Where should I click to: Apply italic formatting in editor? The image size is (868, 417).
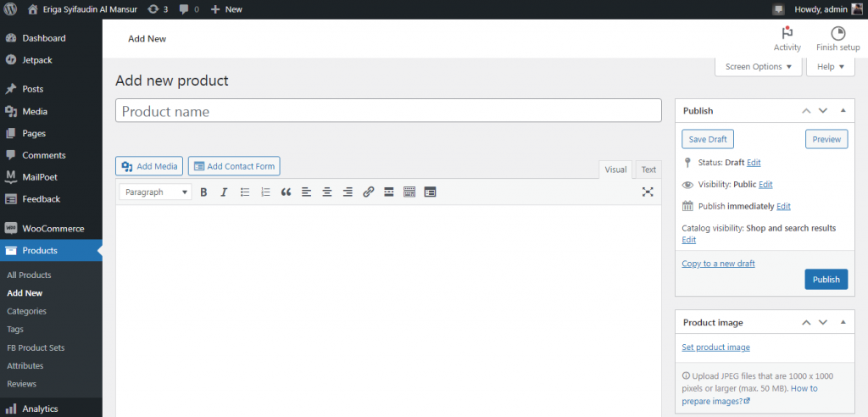[x=224, y=192]
